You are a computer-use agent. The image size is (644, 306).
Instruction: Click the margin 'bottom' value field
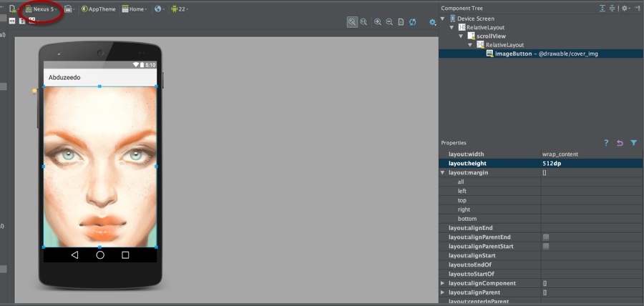592,219
